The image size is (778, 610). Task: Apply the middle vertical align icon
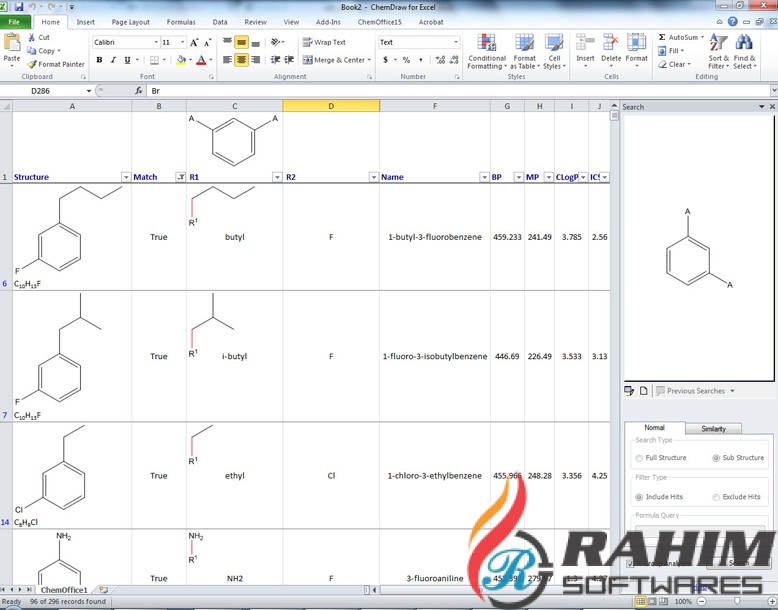click(x=241, y=43)
